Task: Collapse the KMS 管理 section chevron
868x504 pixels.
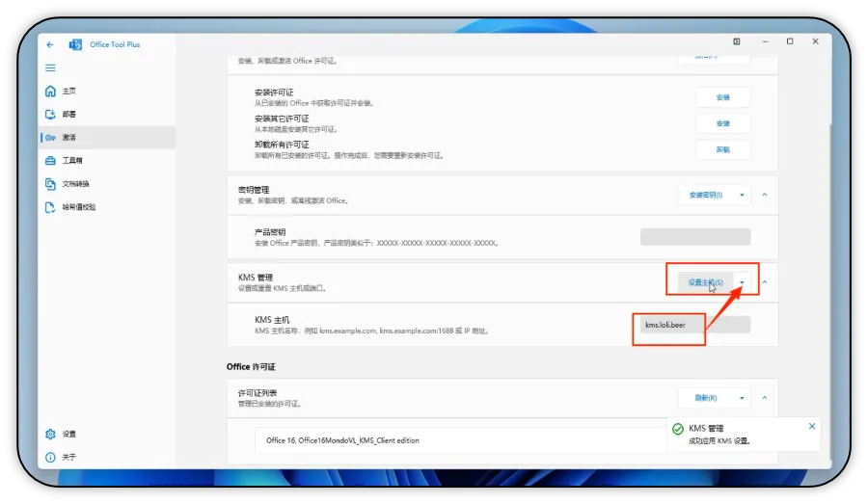Action: 765,282
